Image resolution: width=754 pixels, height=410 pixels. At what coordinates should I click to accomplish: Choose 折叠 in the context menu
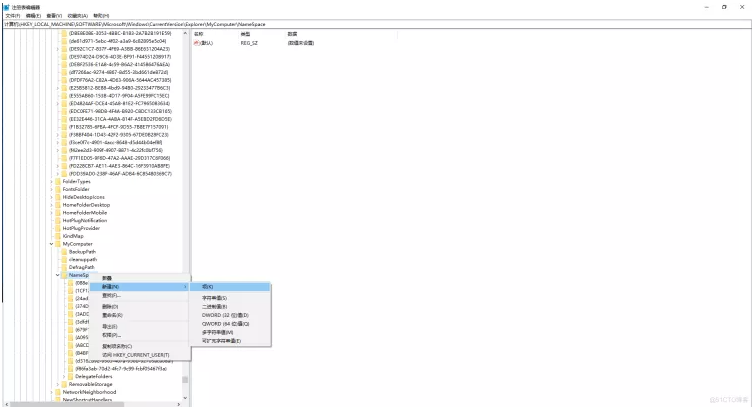pyautogui.click(x=139, y=278)
